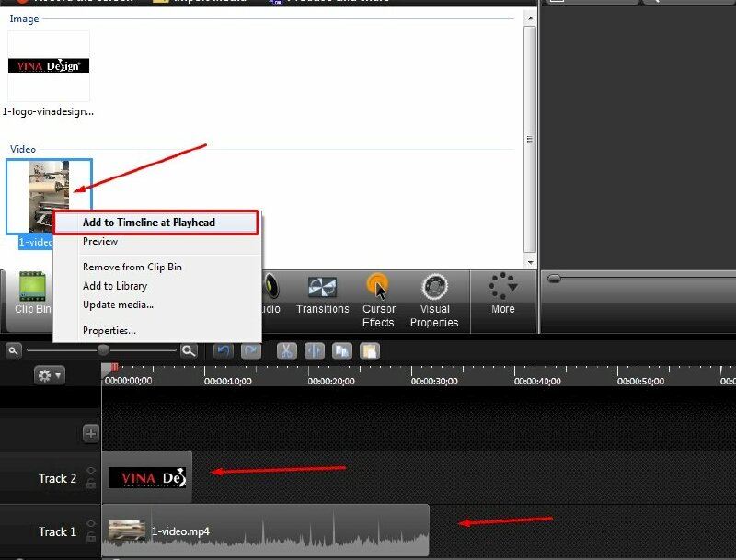Expand the More tools menu
This screenshot has width=736, height=560.
502,293
